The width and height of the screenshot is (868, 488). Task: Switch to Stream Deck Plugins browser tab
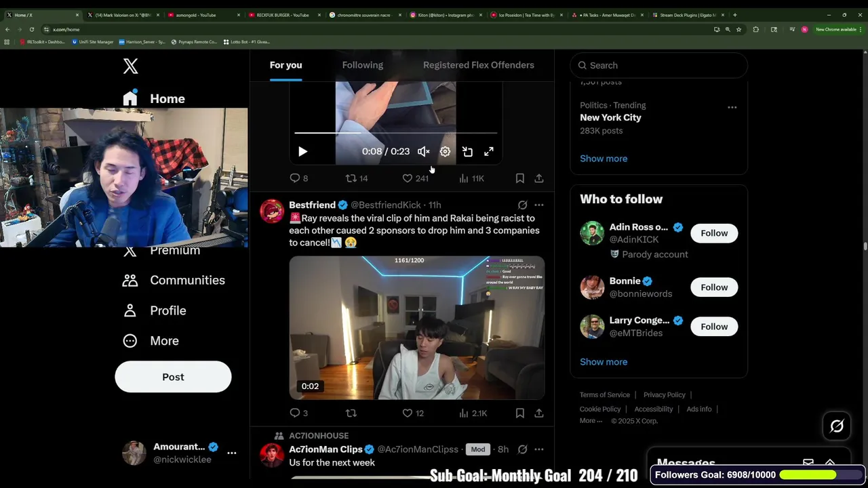(x=687, y=15)
